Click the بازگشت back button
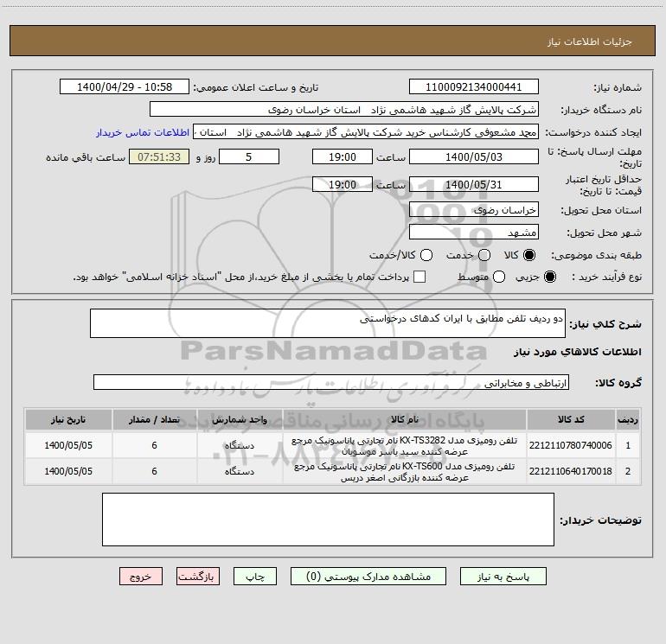The width and height of the screenshot is (666, 644). point(198,577)
